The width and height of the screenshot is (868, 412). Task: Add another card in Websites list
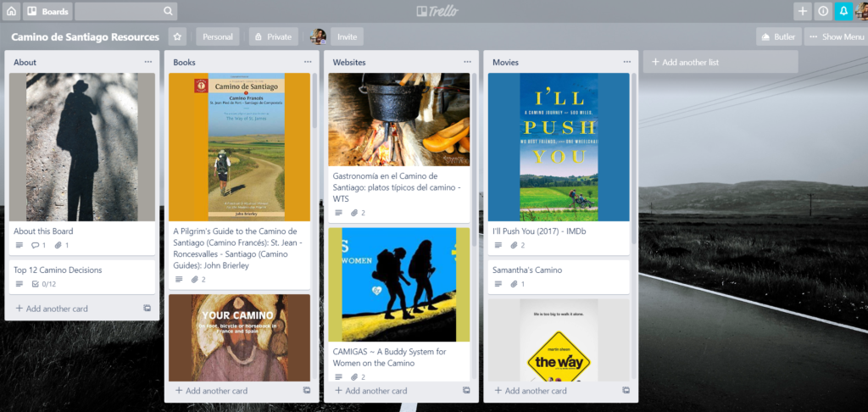coord(371,391)
